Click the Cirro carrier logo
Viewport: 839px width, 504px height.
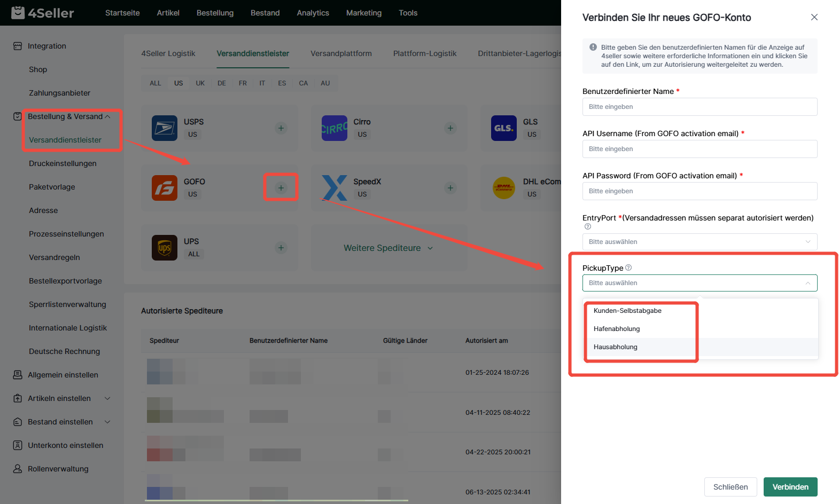point(335,128)
